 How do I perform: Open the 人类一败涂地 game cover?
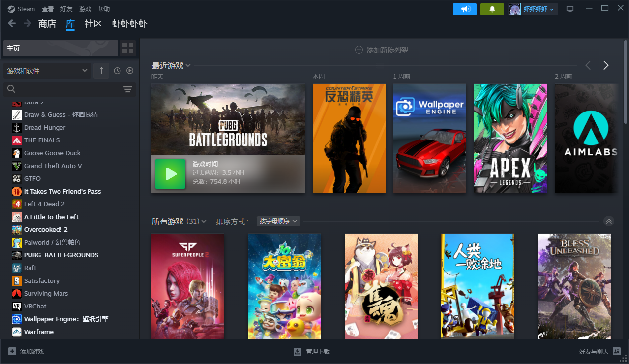(478, 286)
